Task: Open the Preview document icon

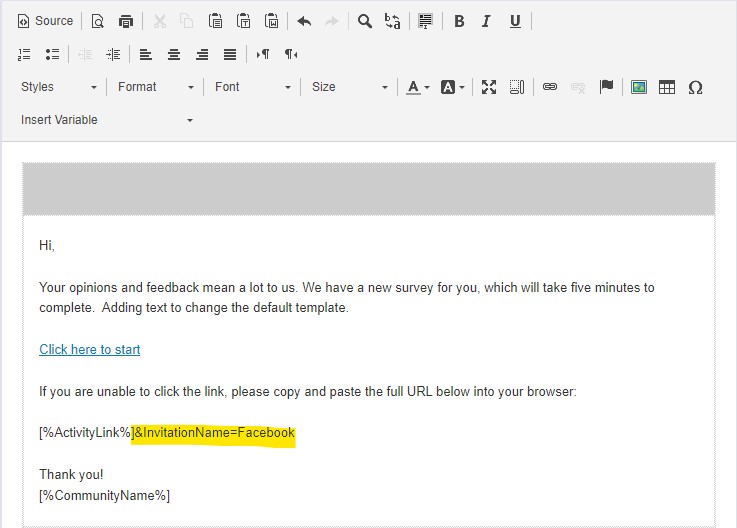Action: tap(97, 21)
